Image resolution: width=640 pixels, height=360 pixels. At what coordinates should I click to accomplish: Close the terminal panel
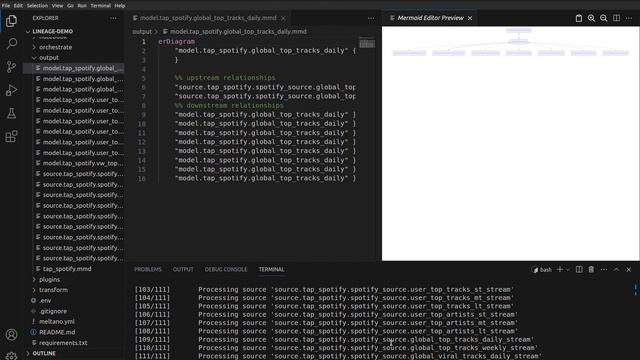[x=629, y=269]
